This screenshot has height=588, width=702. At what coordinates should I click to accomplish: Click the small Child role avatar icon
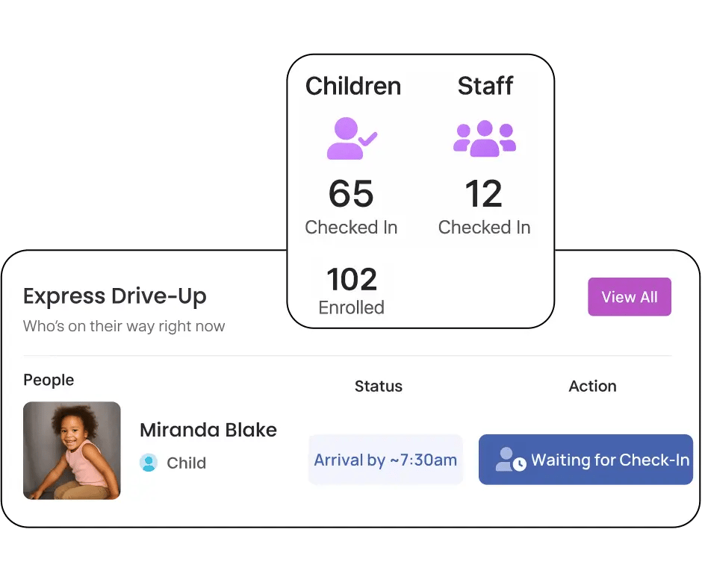149,463
